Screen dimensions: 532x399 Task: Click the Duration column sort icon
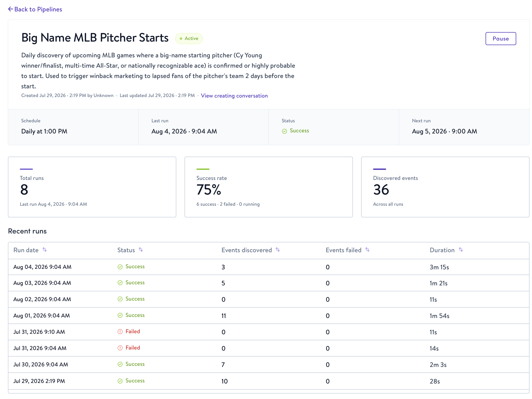click(461, 250)
